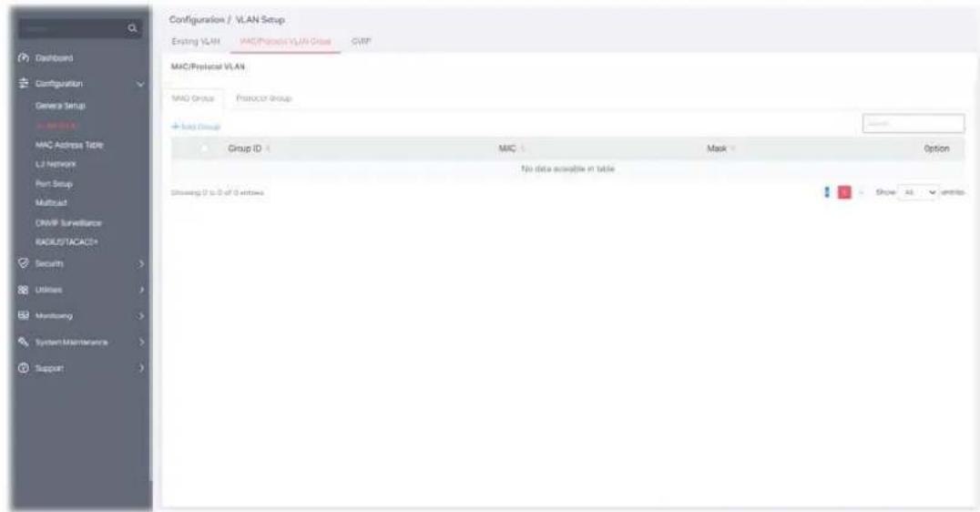Open MAC Address Table in sidebar

click(69, 145)
